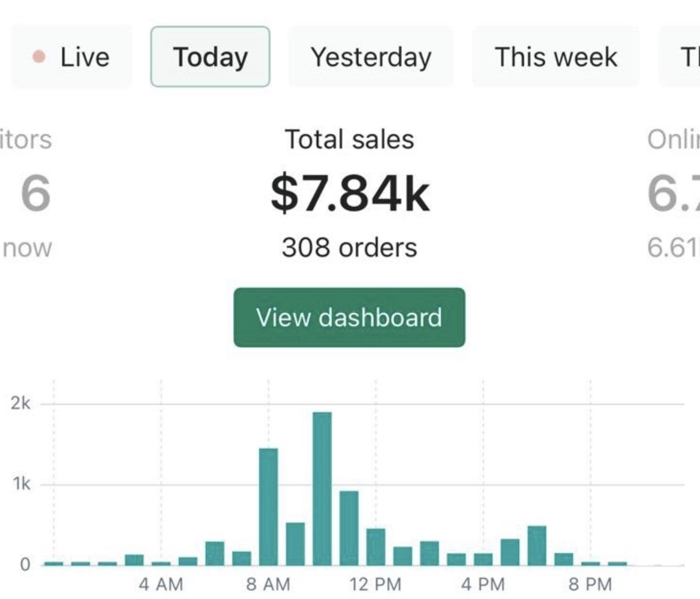
Task: Click the visitors count of 6
Action: pos(35,193)
